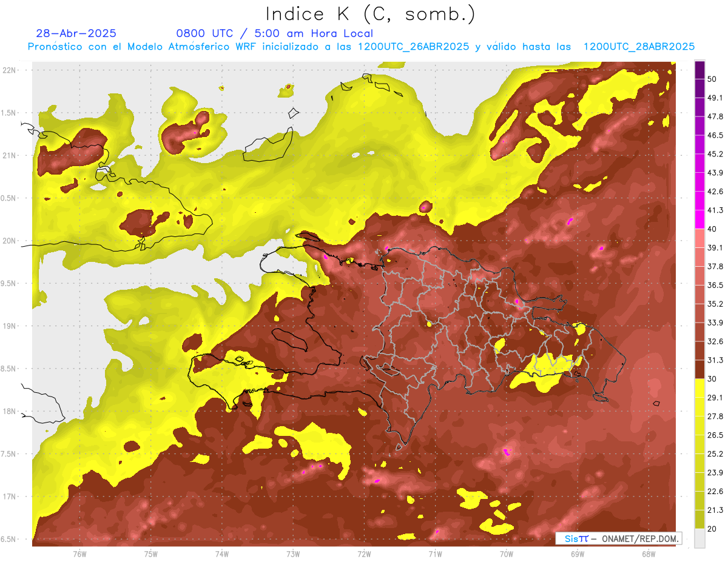Click the "42.6" color scale label
This screenshot has width=728, height=562.
point(715,192)
